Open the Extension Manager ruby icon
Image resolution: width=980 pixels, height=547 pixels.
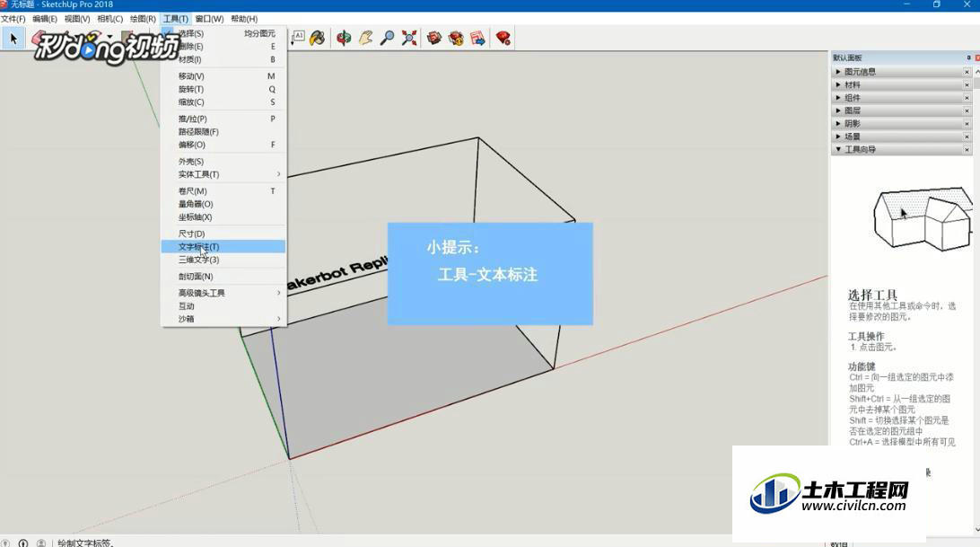coord(503,39)
